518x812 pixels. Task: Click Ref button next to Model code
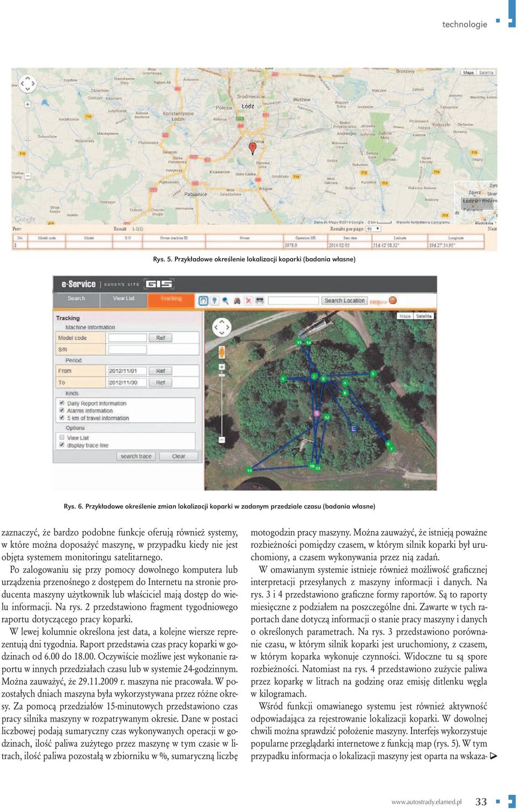[x=160, y=338]
